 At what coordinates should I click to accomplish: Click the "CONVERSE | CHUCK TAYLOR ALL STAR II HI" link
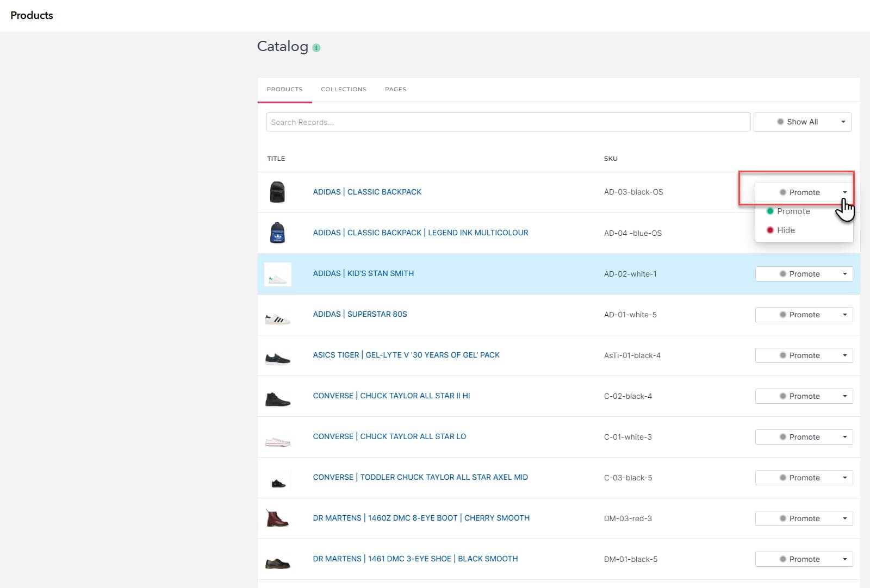[393, 396]
